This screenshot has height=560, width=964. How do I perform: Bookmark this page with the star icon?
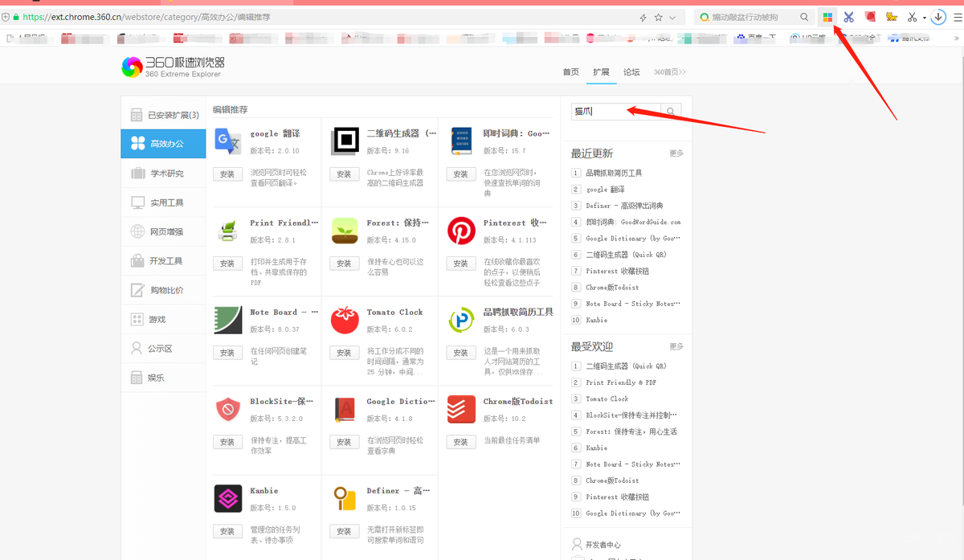(x=659, y=17)
